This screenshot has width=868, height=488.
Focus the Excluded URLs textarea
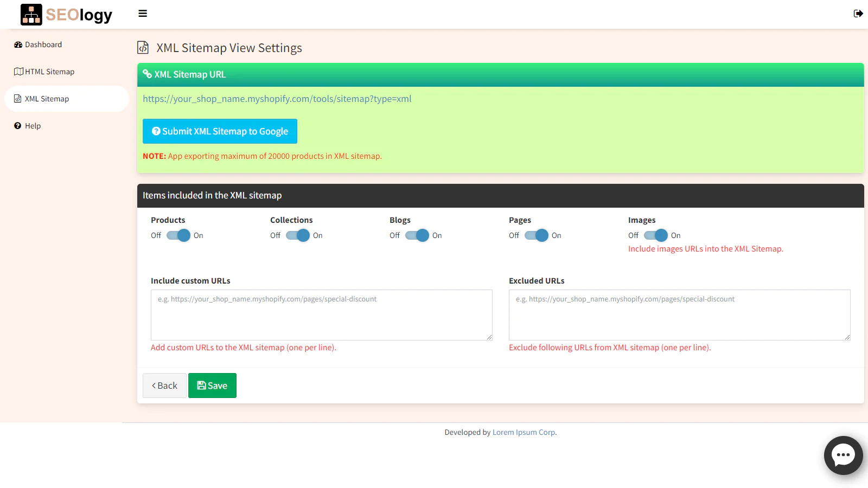coord(680,315)
